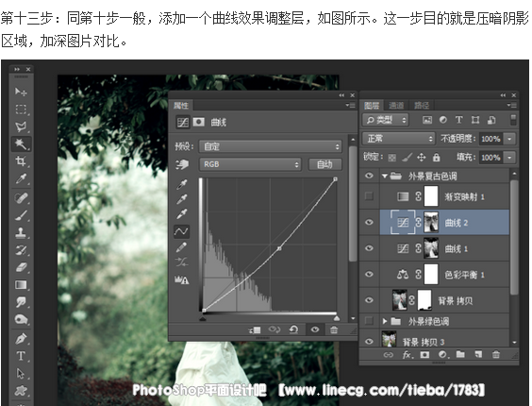Switch to the 路径 tab

click(x=422, y=106)
